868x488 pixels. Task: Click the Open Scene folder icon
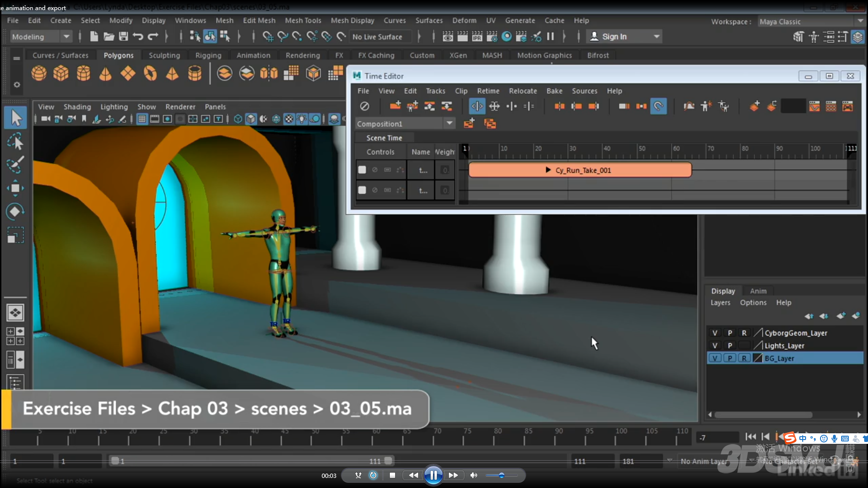(x=109, y=36)
